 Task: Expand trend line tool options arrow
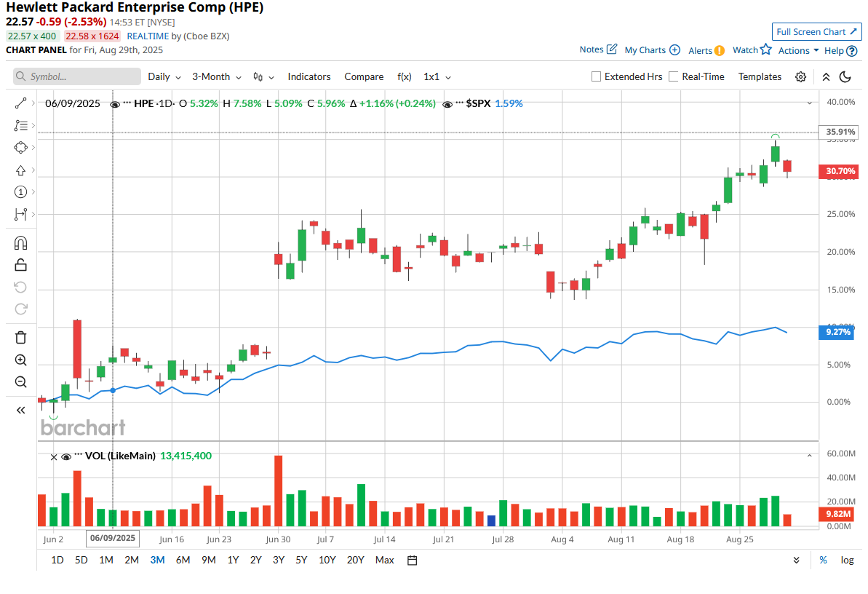point(33,103)
